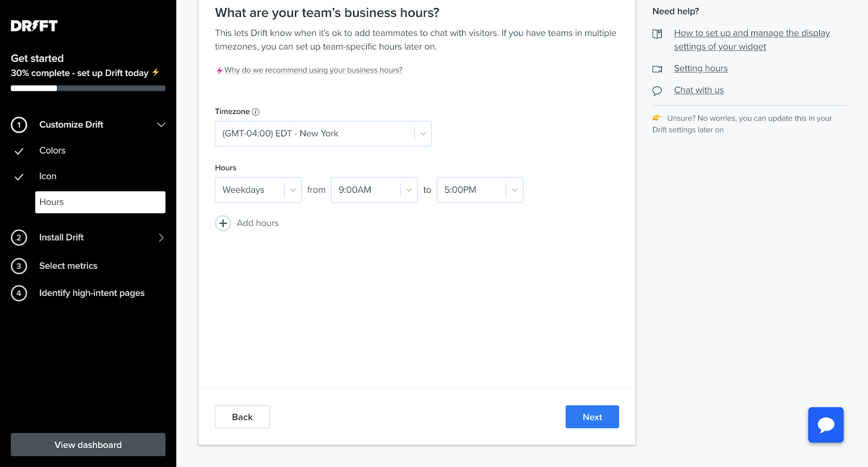Image resolution: width=868 pixels, height=467 pixels.
Task: Click the Drift logo in sidebar
Action: pyautogui.click(x=34, y=26)
